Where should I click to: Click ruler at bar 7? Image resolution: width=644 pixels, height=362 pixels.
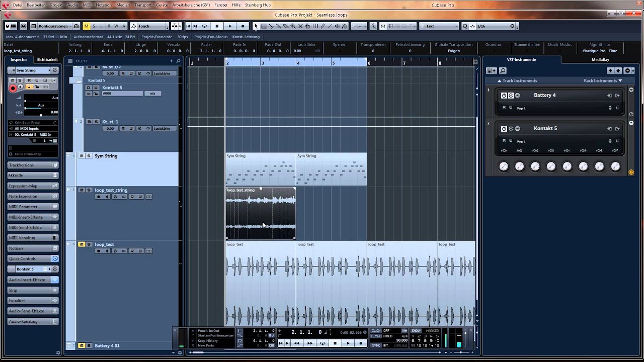[x=404, y=63]
